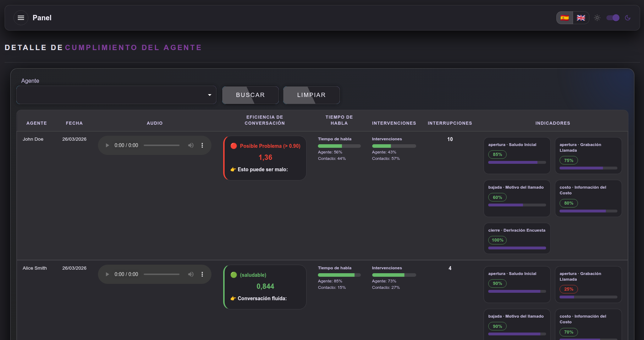Click John Doe's Motivo del llamado 60% badge
Viewport: 644px width, 340px height.
click(x=497, y=198)
